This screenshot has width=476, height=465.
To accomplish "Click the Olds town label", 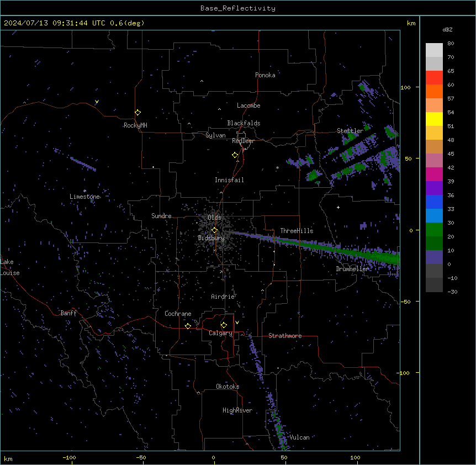I will tap(214, 218).
